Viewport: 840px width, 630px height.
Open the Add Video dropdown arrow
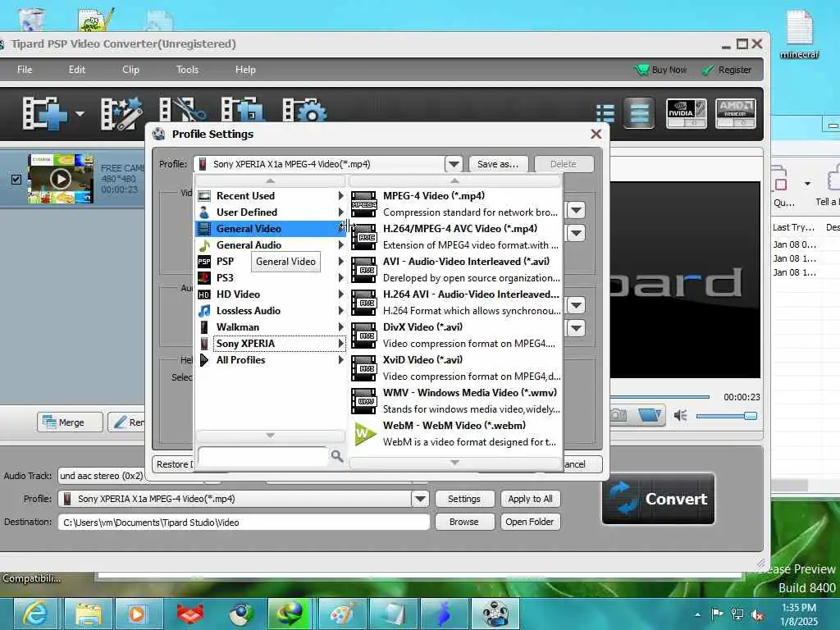tap(80, 113)
